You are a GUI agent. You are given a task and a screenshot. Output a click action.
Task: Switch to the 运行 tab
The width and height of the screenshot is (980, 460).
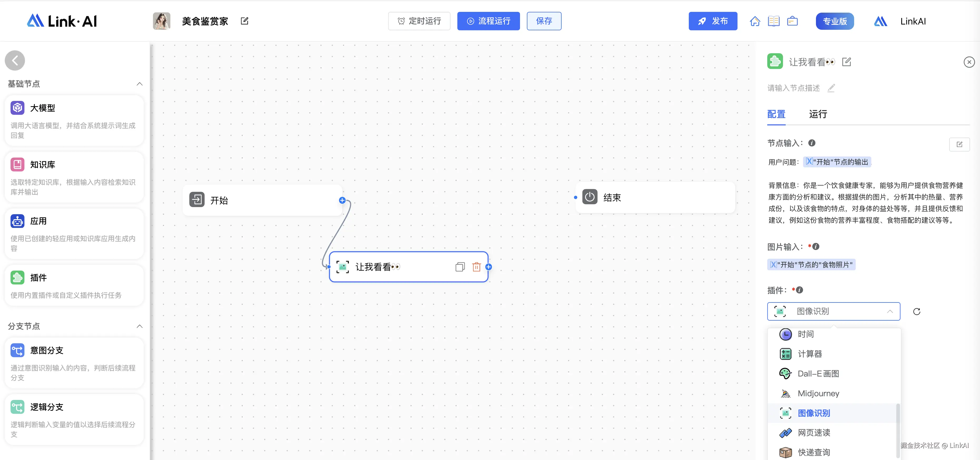pyautogui.click(x=818, y=114)
